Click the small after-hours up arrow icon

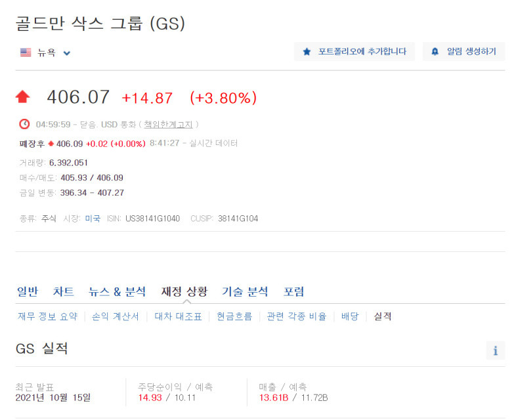(51, 144)
